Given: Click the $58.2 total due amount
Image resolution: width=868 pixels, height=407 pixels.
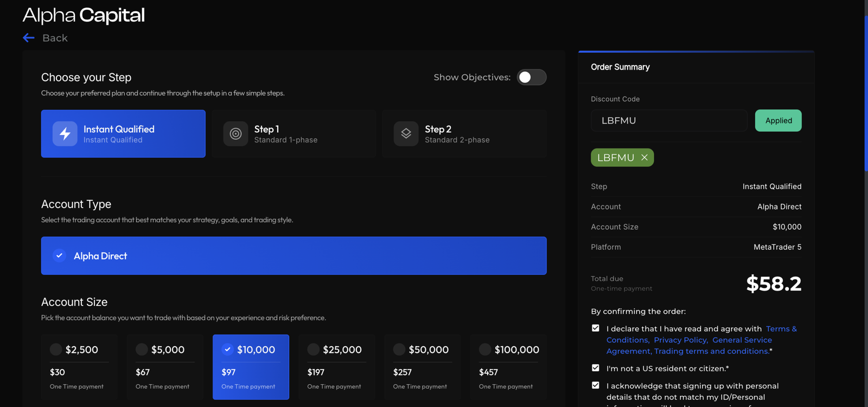Looking at the screenshot, I should (x=774, y=283).
